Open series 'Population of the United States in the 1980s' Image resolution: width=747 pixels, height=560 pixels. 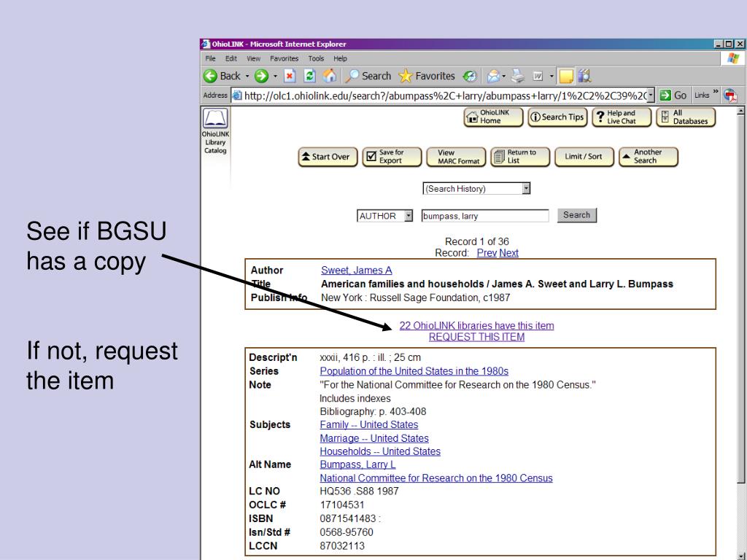[414, 371]
